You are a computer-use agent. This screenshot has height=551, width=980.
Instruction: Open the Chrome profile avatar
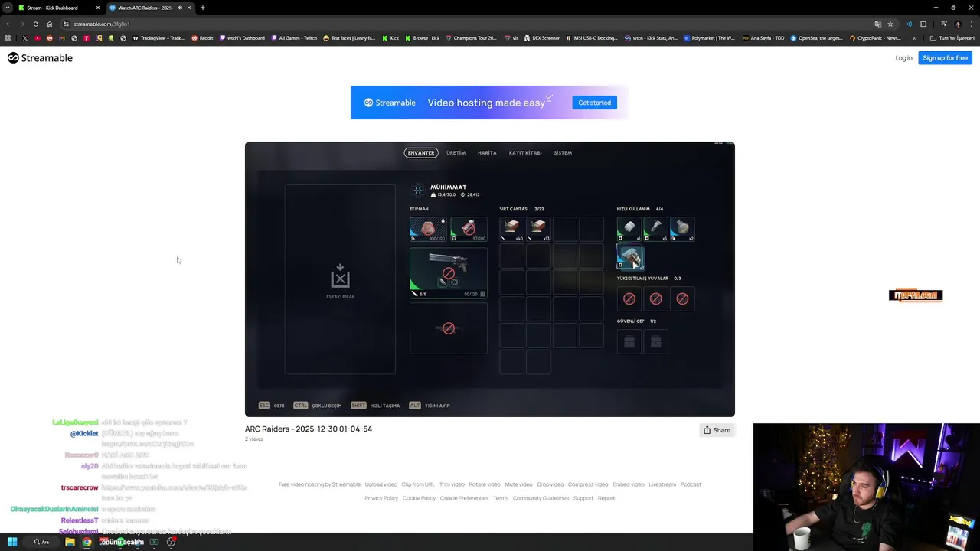[958, 24]
